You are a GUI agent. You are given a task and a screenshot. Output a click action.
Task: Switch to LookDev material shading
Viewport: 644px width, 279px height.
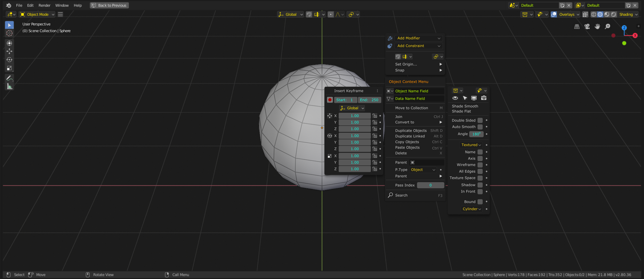click(x=607, y=14)
